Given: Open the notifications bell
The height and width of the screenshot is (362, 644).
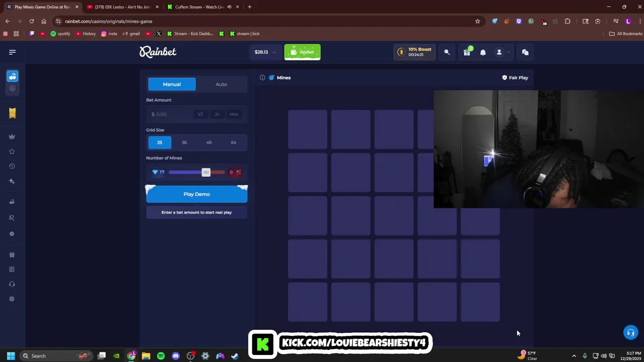Looking at the screenshot, I should coord(483,52).
